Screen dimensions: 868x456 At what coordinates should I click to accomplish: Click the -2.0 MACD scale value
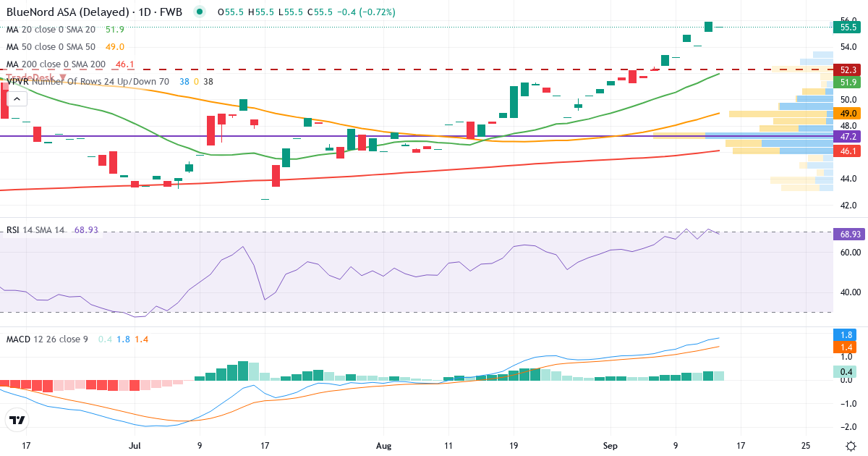(x=849, y=426)
